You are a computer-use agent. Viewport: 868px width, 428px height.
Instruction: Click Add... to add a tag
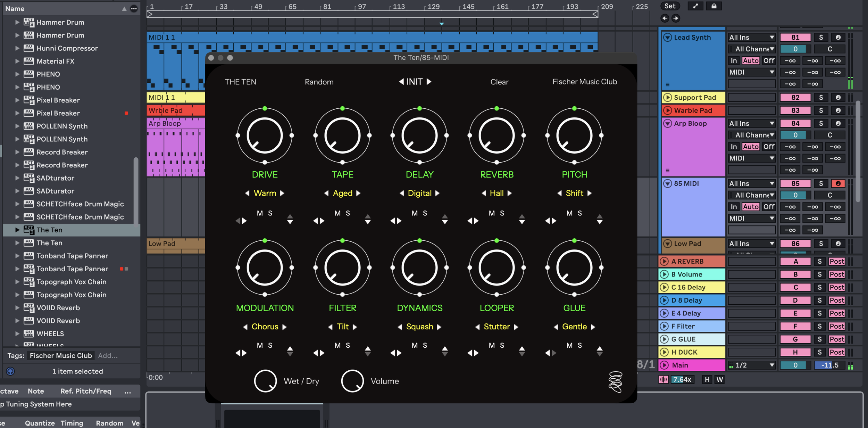[x=108, y=355]
